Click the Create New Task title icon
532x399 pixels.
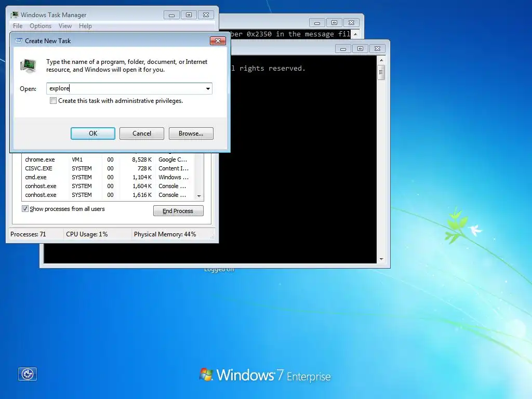(19, 41)
